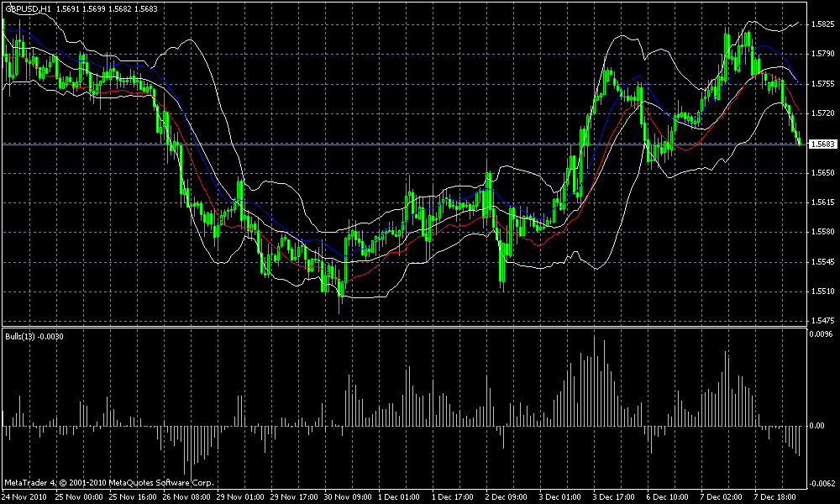
Task: Select the "29 Nov 17:00" time axis label
Action: (295, 497)
